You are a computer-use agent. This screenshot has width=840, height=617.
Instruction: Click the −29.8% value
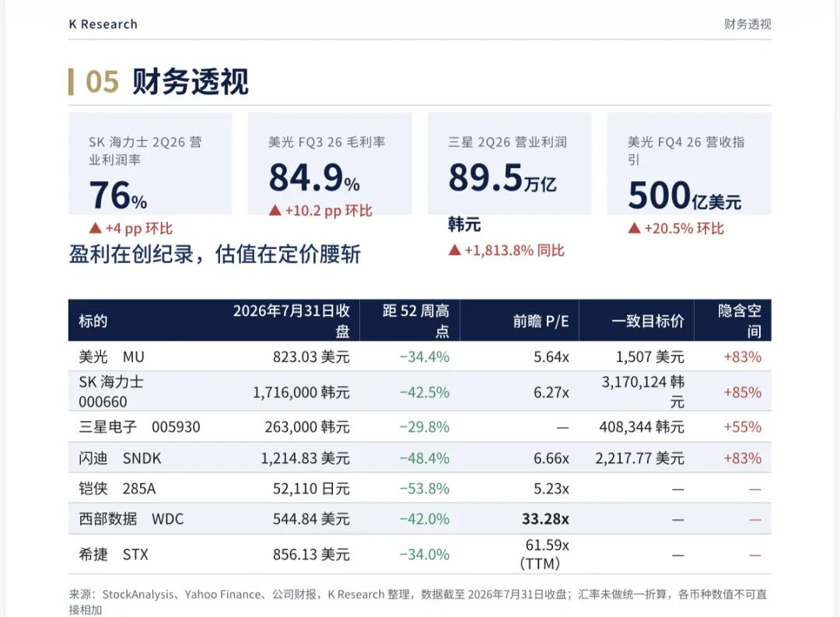[425, 426]
